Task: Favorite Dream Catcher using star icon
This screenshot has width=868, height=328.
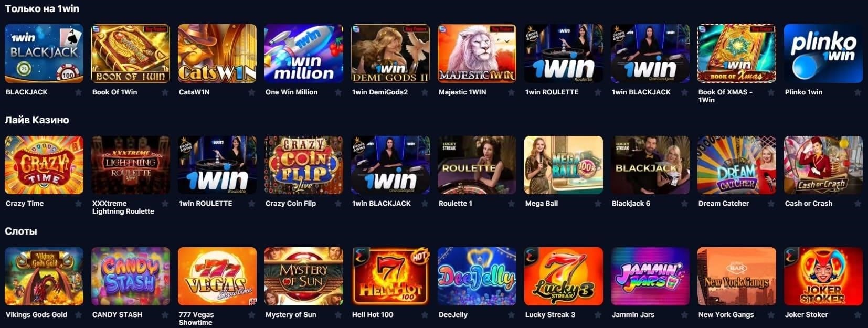Action: pyautogui.click(x=771, y=204)
